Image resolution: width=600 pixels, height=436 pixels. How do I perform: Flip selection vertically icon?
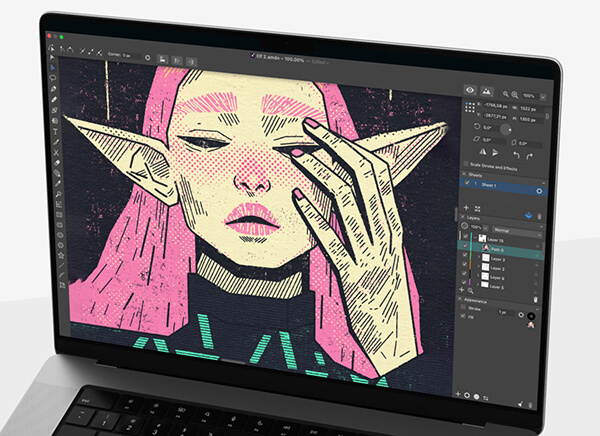click(x=496, y=153)
